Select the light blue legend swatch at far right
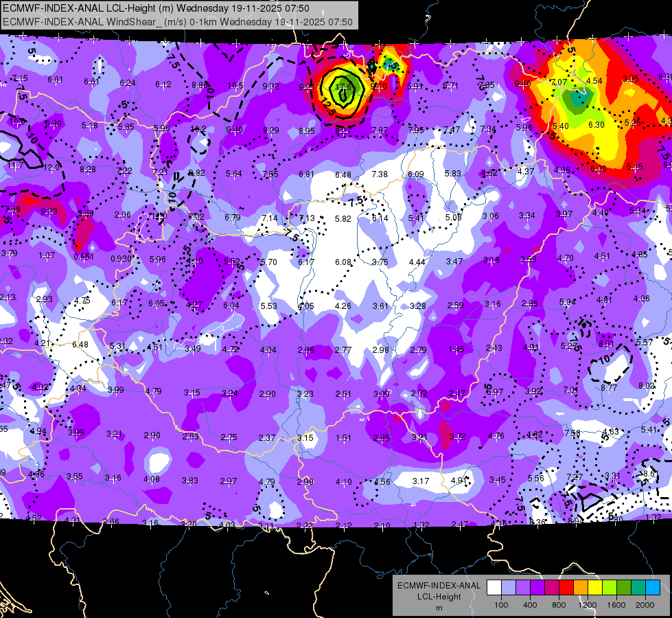Viewport: 672px width, 618px height. [653, 588]
